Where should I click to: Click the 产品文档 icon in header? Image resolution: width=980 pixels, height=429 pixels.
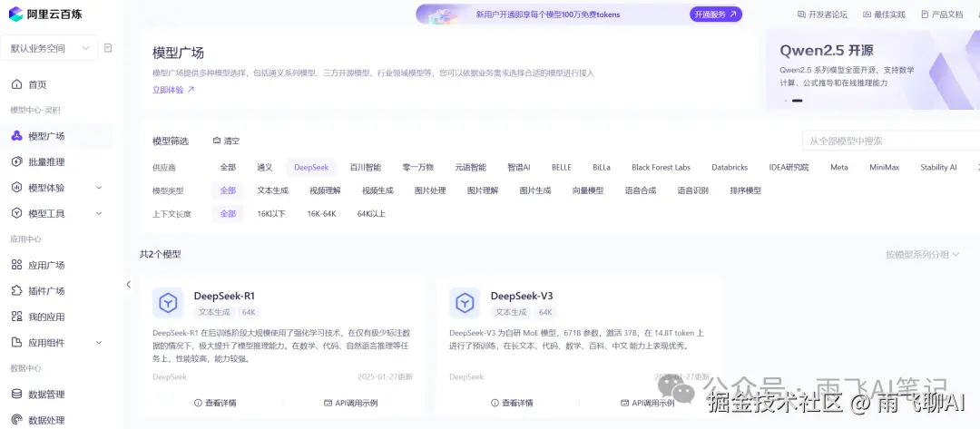pyautogui.click(x=925, y=15)
